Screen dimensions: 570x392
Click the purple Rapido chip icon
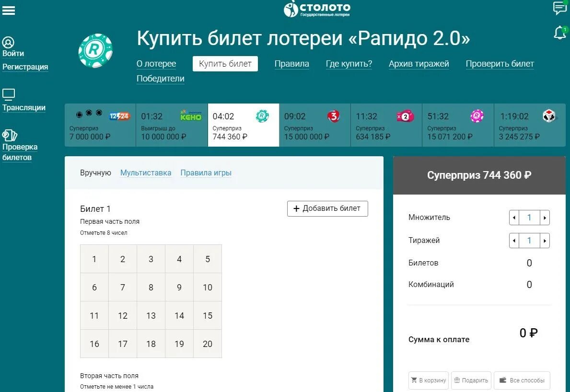click(477, 116)
